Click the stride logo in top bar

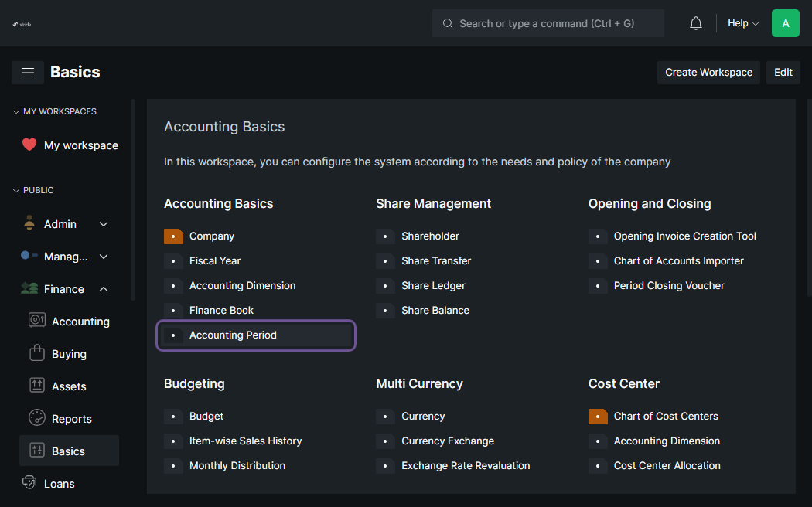click(x=22, y=24)
